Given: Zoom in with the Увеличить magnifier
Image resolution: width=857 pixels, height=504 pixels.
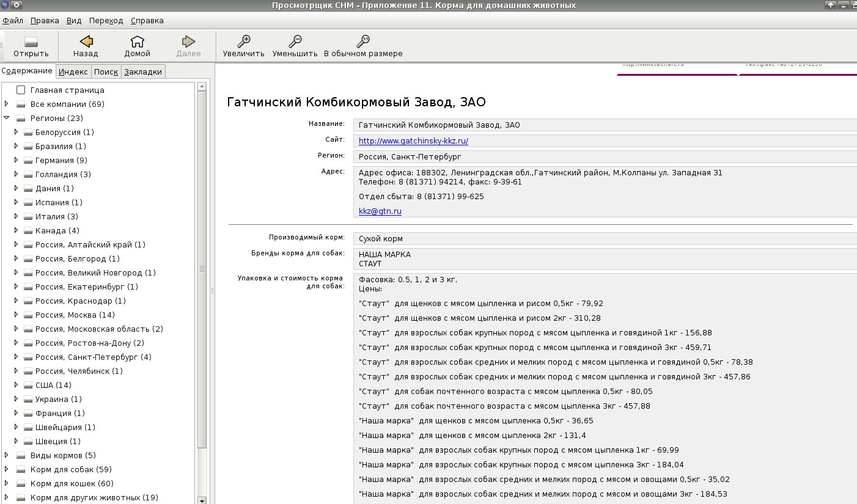Looking at the screenshot, I should 244,42.
